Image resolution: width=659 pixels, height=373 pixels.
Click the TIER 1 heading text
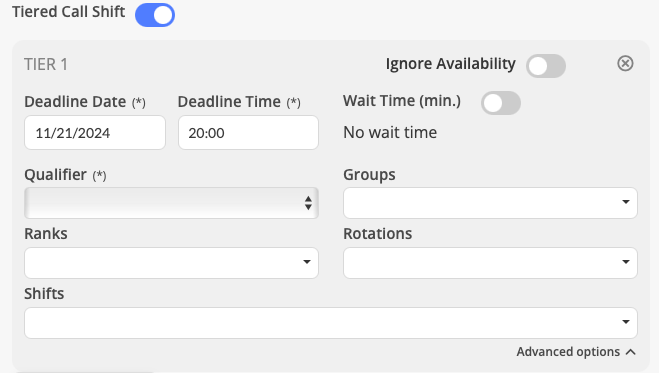(46, 65)
